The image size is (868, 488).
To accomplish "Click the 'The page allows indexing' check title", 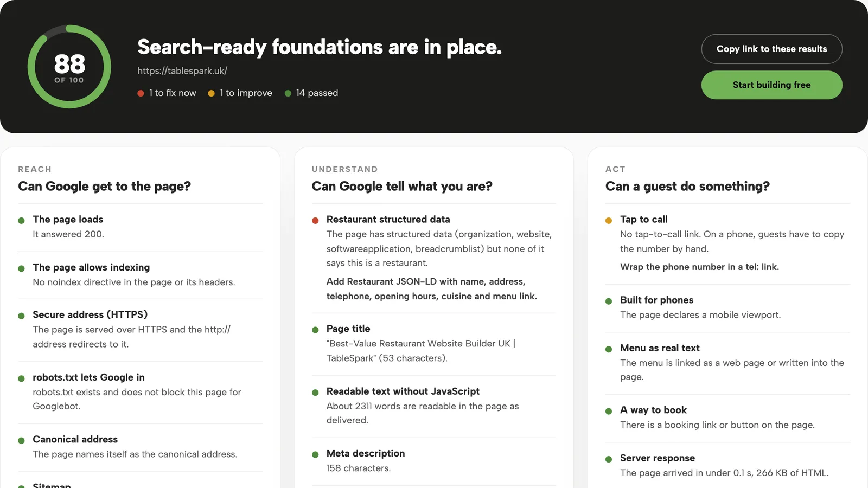I will [x=91, y=267].
